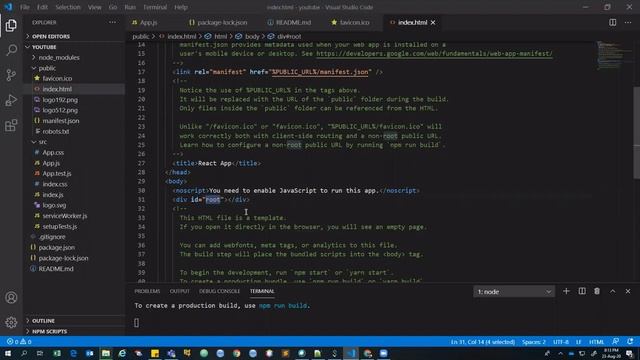Click the UTF-8 encoding status item

click(x=561, y=342)
